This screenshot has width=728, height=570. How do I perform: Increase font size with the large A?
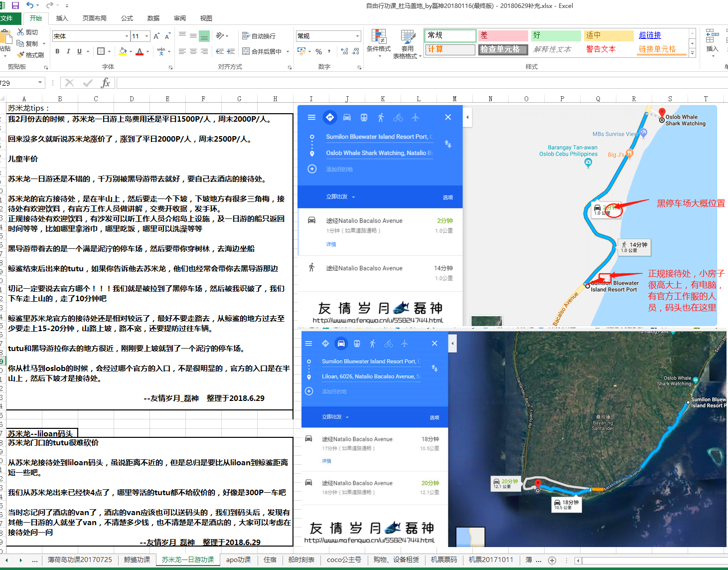156,36
